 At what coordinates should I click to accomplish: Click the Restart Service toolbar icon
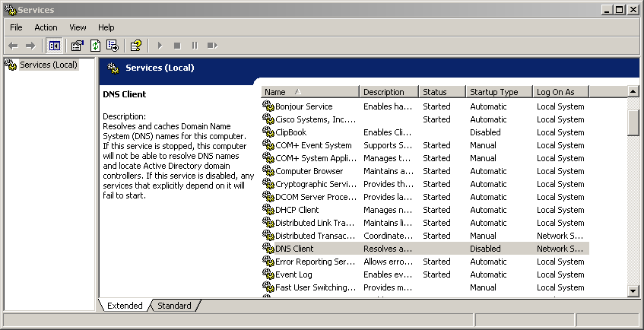point(212,46)
